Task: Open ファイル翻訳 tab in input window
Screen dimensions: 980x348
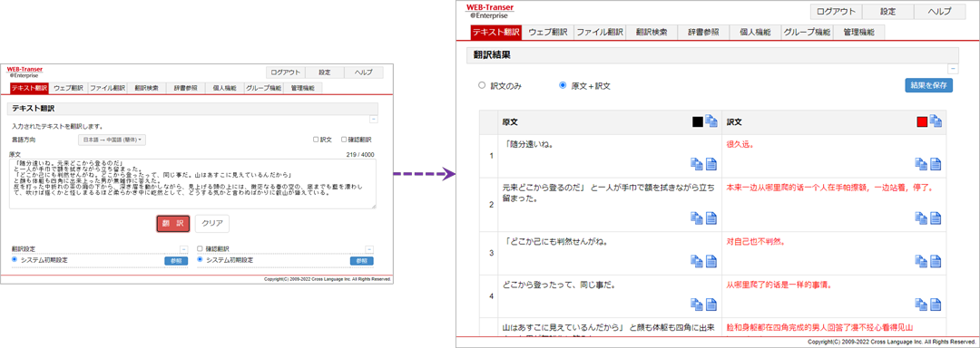Action: [x=107, y=88]
